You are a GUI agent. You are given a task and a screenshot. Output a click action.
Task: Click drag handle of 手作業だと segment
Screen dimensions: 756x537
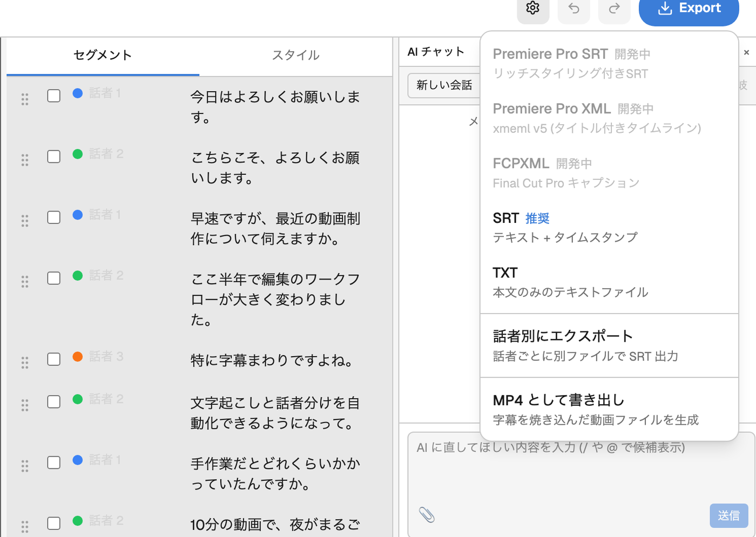pos(25,466)
